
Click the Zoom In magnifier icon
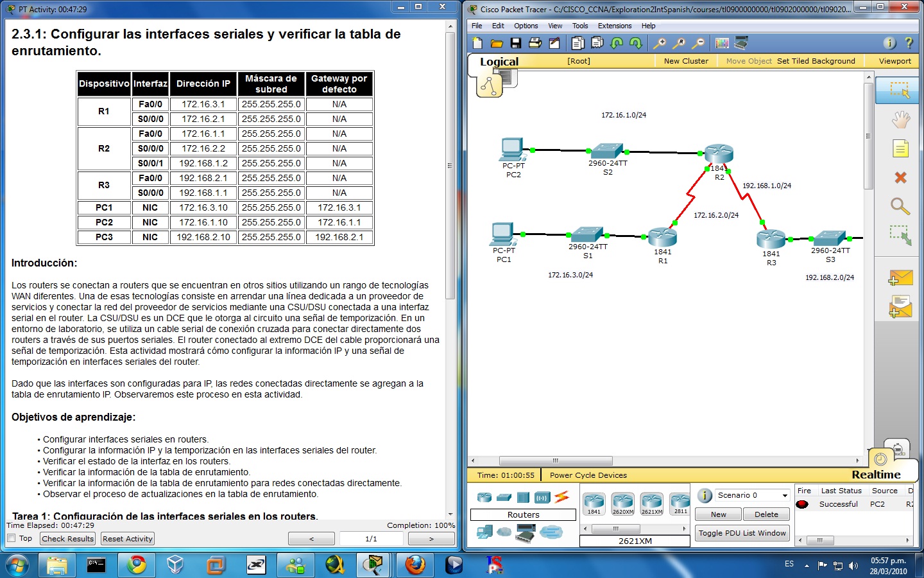(x=659, y=43)
